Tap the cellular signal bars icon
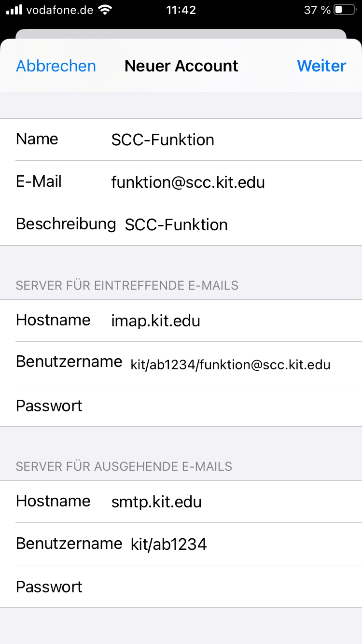 (14, 10)
